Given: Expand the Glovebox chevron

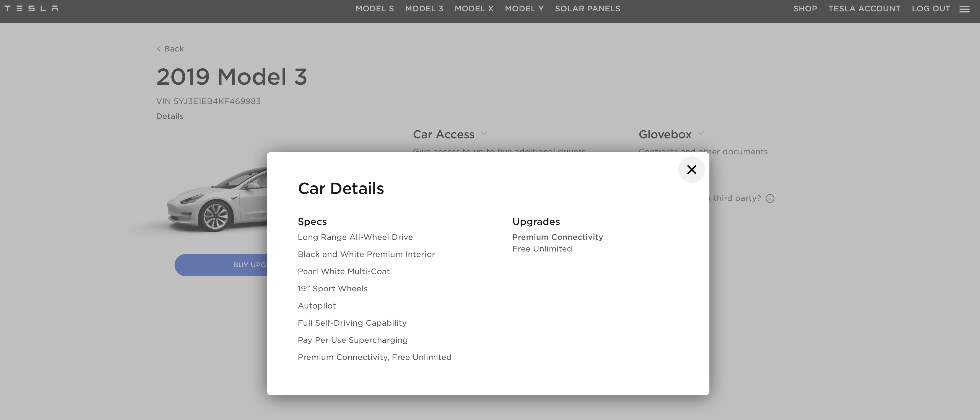Looking at the screenshot, I should [700, 133].
